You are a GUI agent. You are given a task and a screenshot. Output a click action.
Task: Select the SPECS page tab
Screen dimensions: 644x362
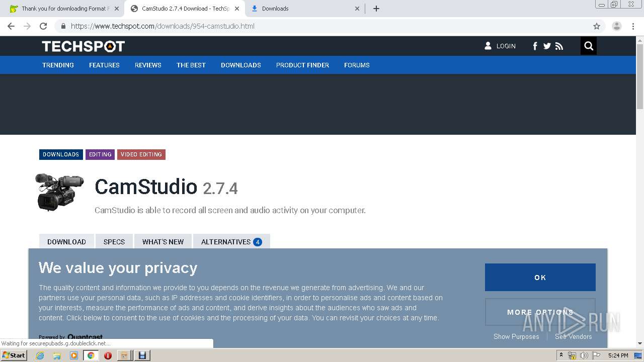[114, 241]
